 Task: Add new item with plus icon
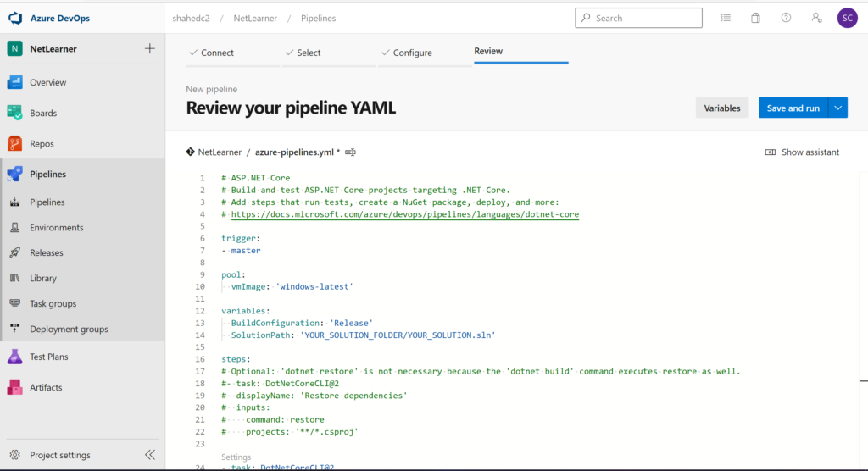pos(149,48)
